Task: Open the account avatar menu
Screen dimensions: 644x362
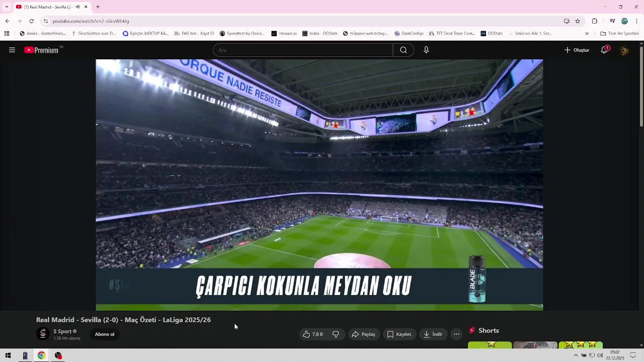Action: (624, 50)
